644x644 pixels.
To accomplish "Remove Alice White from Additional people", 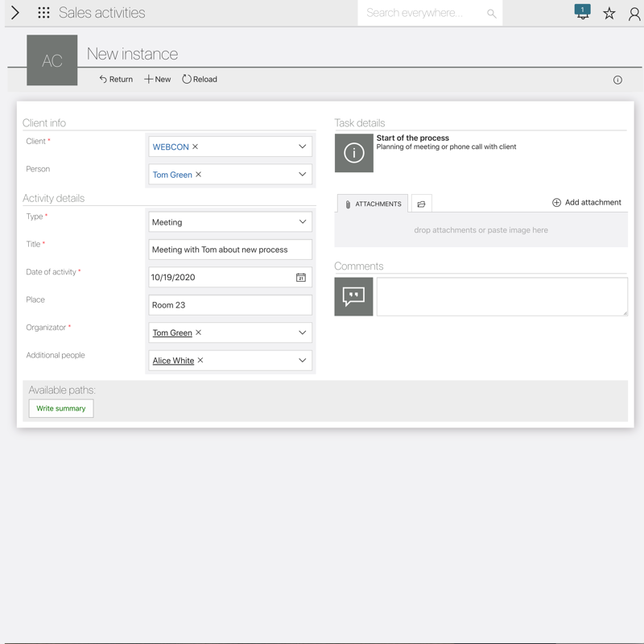I will click(x=200, y=361).
